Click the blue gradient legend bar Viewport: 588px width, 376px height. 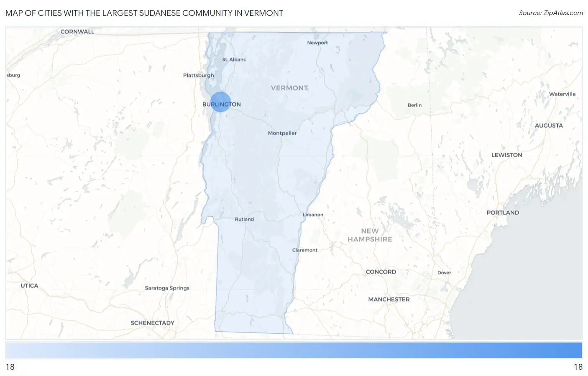(294, 350)
